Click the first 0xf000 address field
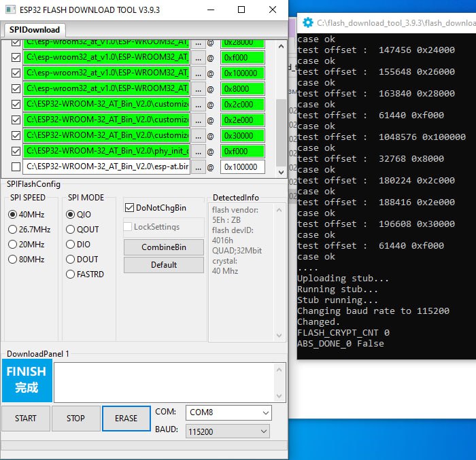 (x=243, y=58)
